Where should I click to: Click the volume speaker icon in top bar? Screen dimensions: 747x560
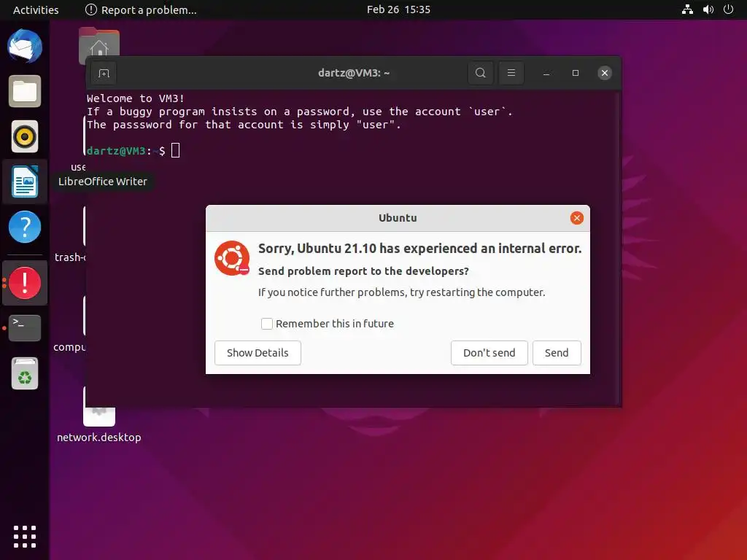point(708,9)
